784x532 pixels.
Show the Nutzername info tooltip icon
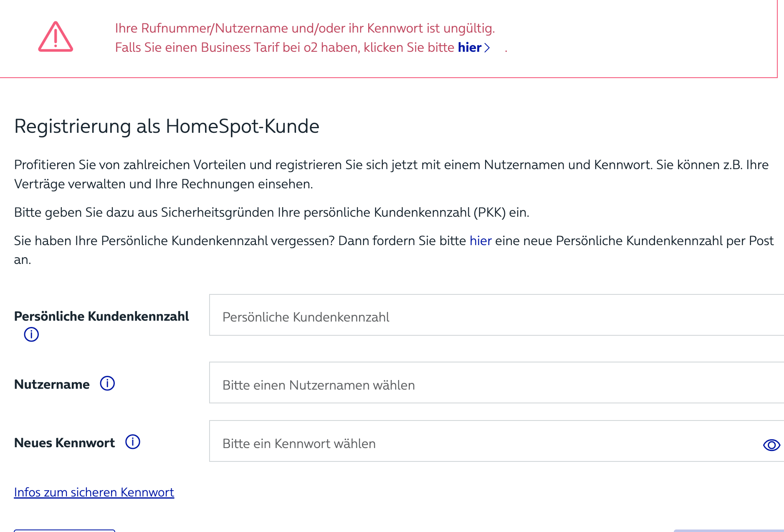tap(107, 383)
